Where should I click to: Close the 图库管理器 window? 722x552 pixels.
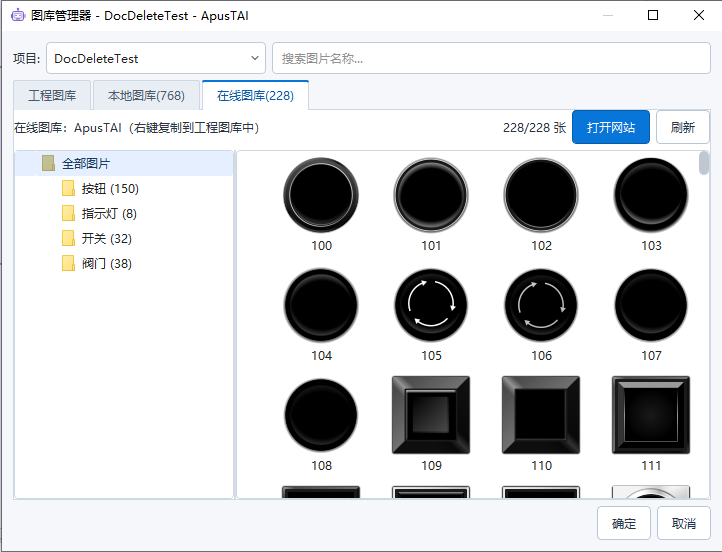(x=699, y=15)
